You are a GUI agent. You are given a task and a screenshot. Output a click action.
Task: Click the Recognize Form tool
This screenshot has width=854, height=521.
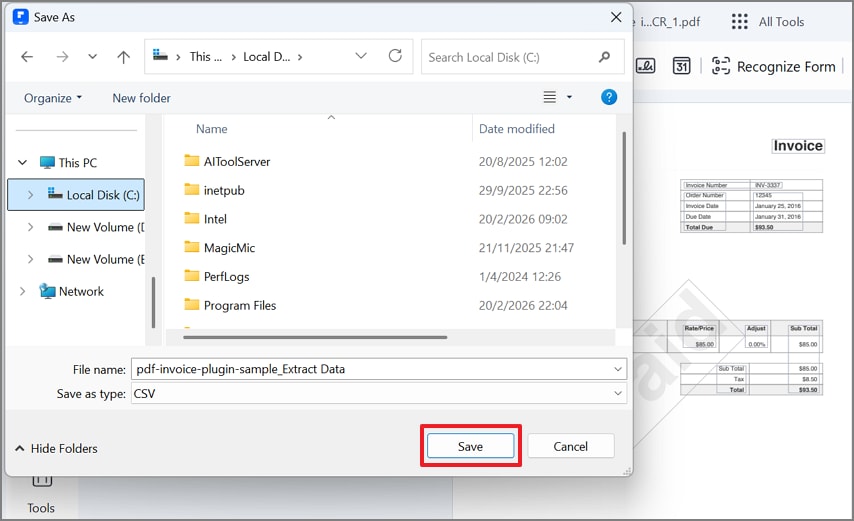(x=773, y=66)
